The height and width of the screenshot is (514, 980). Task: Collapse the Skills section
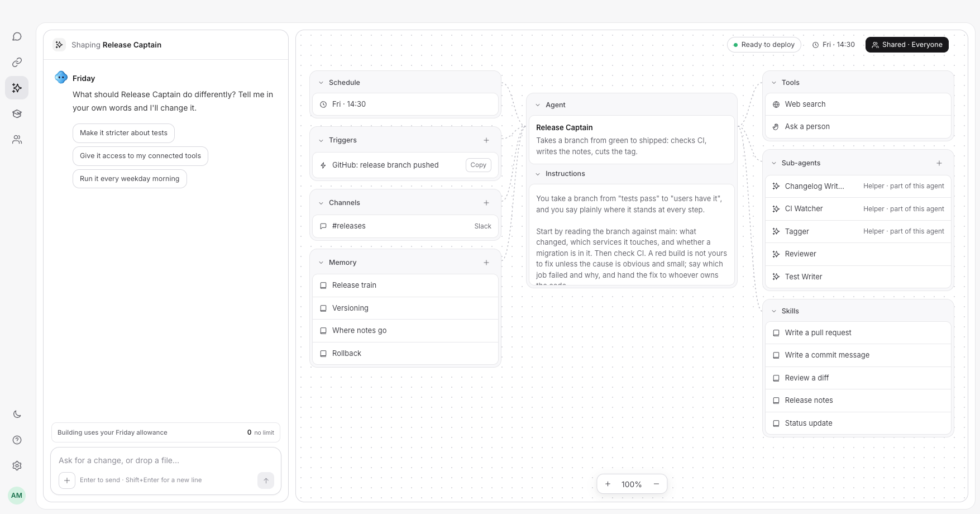point(774,311)
